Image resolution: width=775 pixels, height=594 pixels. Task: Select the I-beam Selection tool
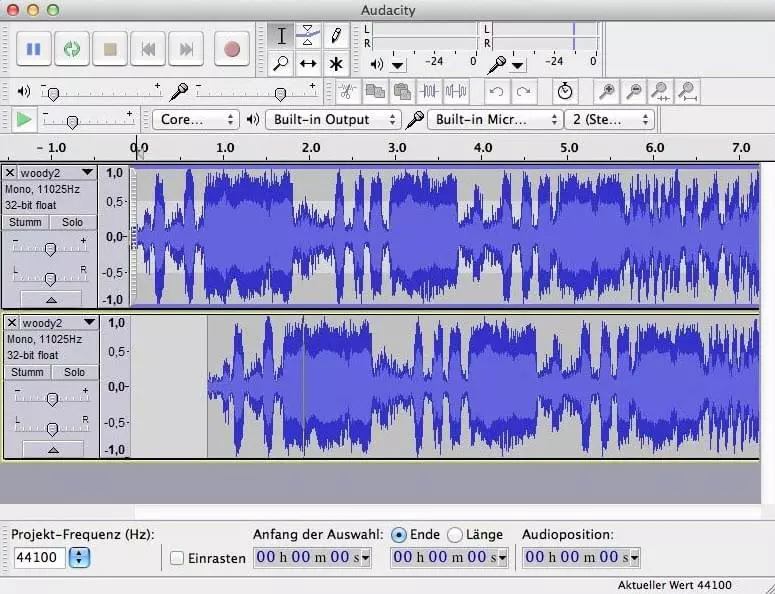[281, 36]
